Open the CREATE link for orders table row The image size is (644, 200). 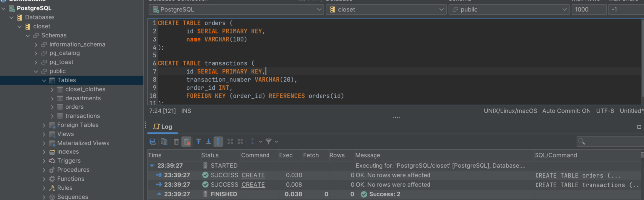(x=253, y=175)
